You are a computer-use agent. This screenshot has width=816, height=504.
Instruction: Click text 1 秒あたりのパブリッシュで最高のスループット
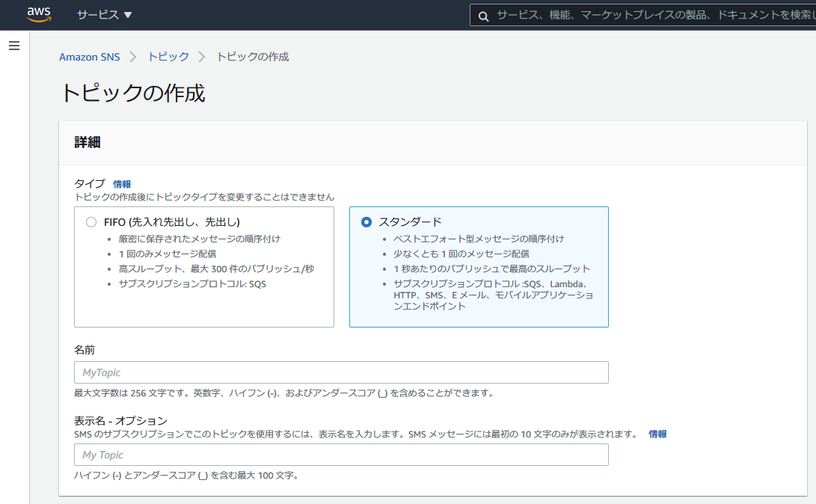point(491,269)
